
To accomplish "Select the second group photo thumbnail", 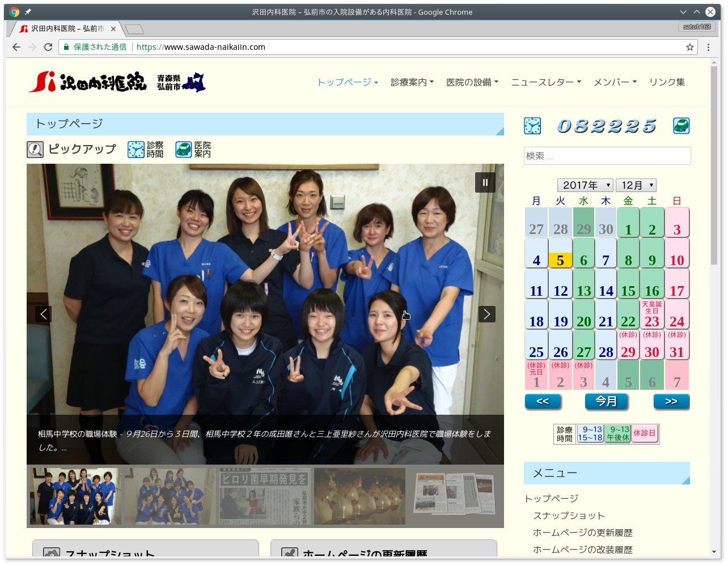I will [x=170, y=496].
